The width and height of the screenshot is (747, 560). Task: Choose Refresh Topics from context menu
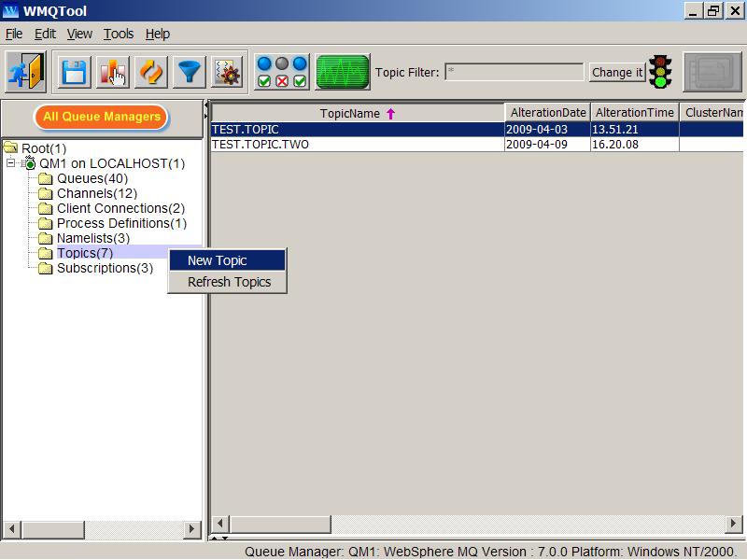228,282
